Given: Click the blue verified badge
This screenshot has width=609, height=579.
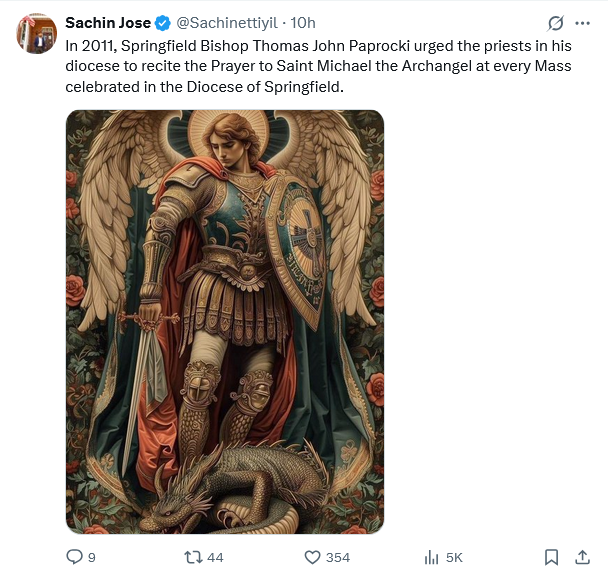Looking at the screenshot, I should click(162, 23).
